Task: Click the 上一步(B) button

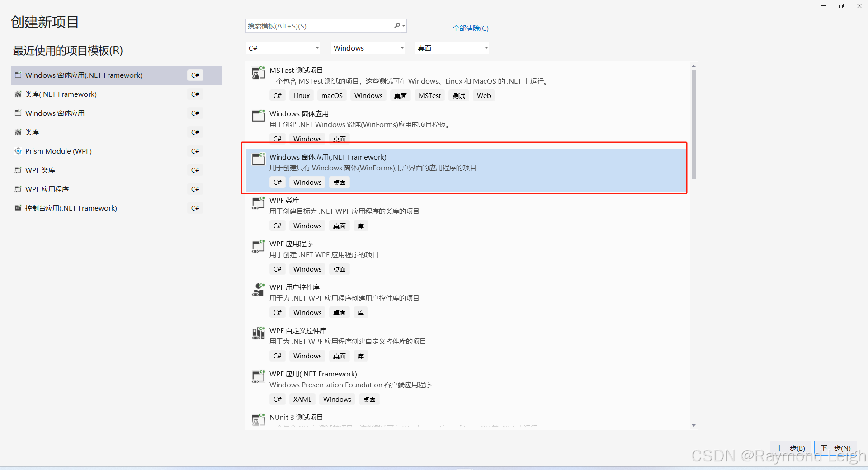Action: coord(791,448)
